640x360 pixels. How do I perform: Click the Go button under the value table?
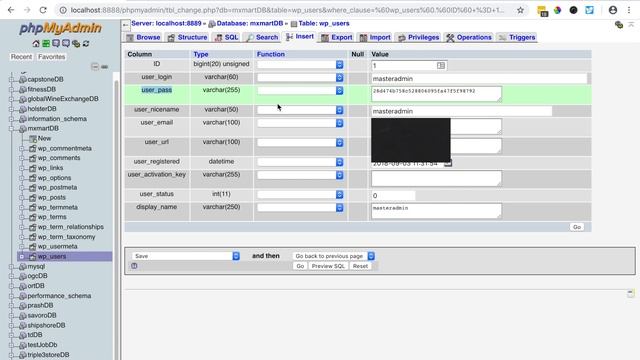577,227
